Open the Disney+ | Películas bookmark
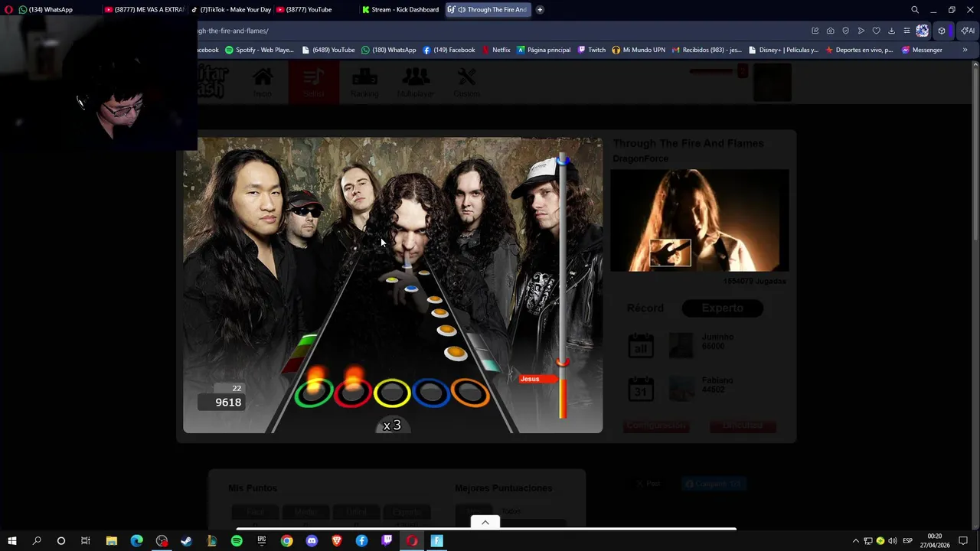This screenshot has height=551, width=980. [783, 50]
